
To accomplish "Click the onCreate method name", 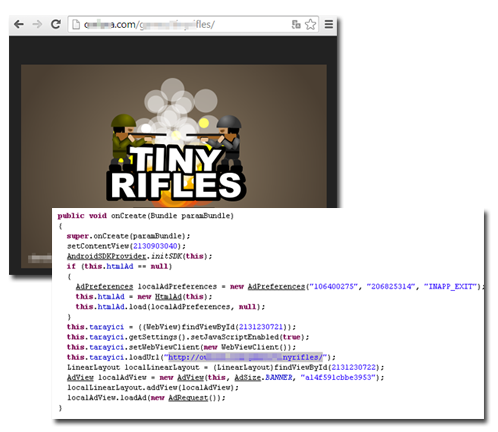I will point(129,216).
